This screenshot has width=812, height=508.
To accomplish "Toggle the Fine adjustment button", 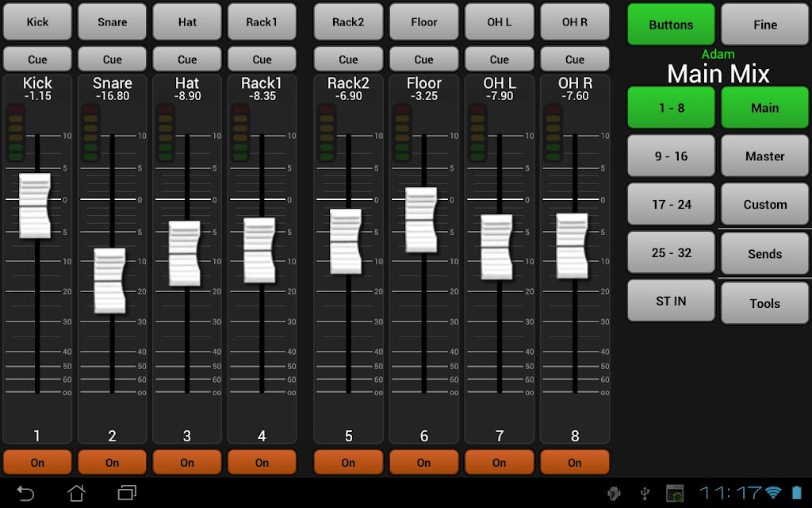I will click(765, 25).
